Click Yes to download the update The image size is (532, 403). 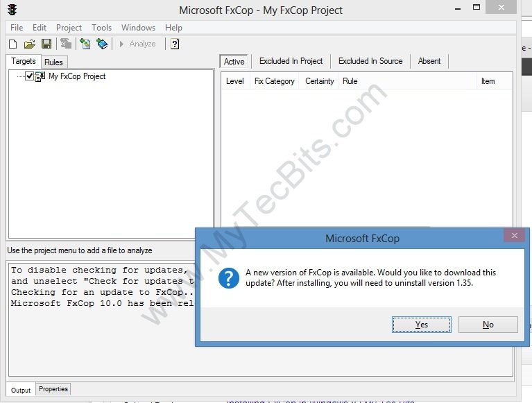tap(422, 325)
